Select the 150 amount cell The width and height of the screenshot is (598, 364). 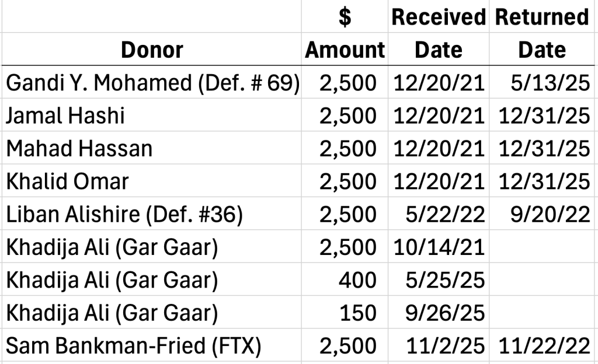[345, 312]
